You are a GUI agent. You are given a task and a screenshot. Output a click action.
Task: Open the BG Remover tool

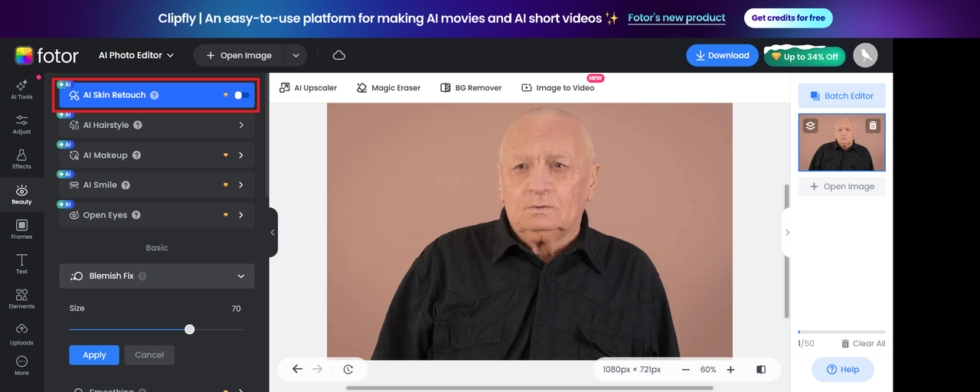tap(471, 88)
